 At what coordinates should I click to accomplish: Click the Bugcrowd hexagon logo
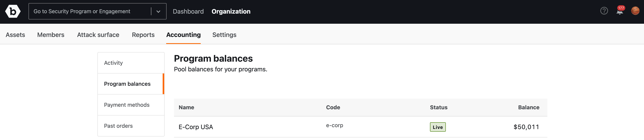pyautogui.click(x=13, y=11)
